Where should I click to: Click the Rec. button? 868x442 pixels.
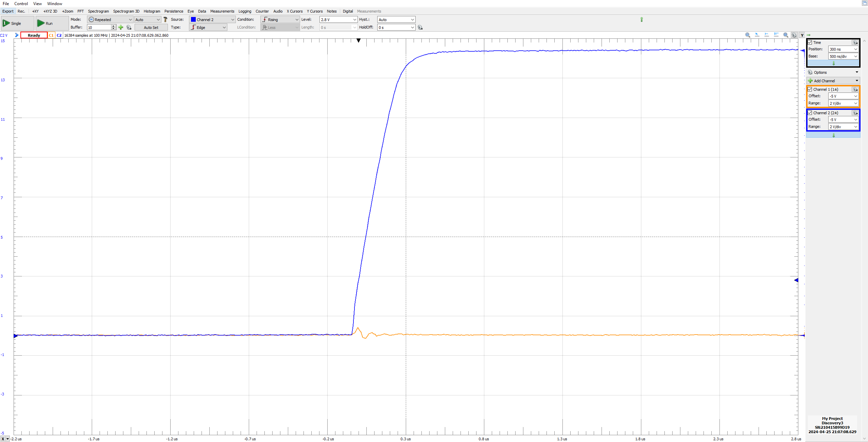click(x=21, y=11)
